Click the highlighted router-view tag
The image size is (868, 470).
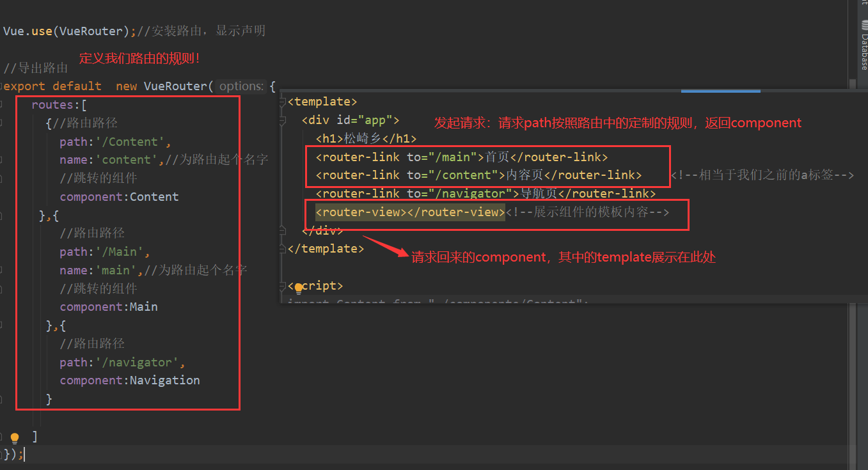(x=410, y=212)
